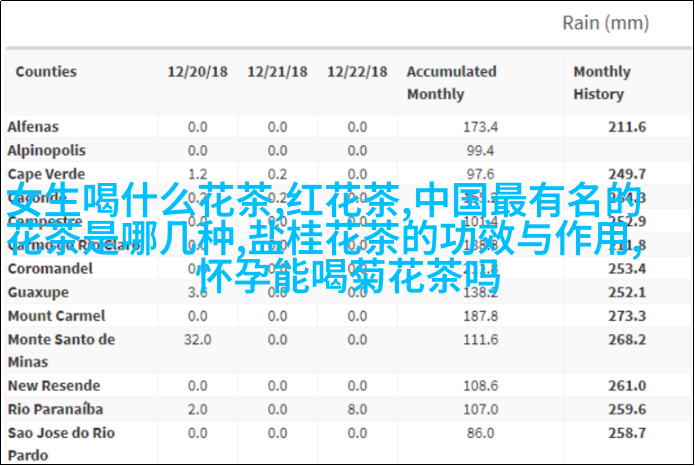
Task: Click the 12/21/18 column header
Action: pos(276,72)
